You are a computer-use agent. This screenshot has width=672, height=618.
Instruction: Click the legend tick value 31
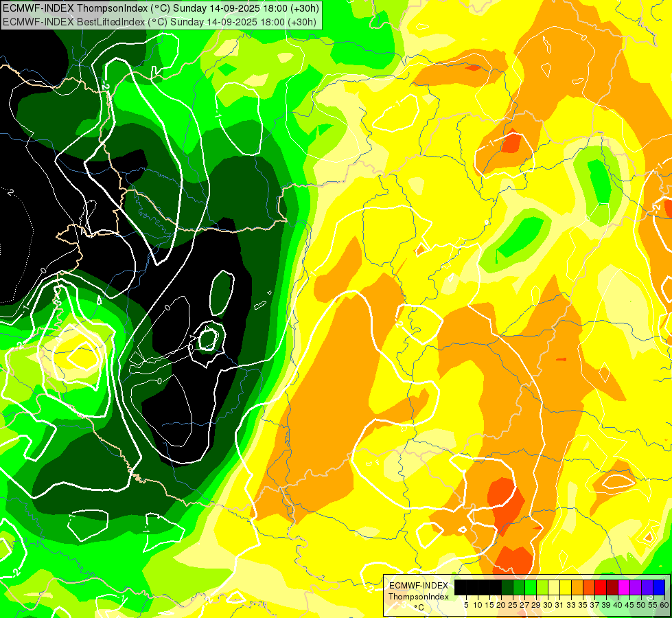(x=559, y=605)
